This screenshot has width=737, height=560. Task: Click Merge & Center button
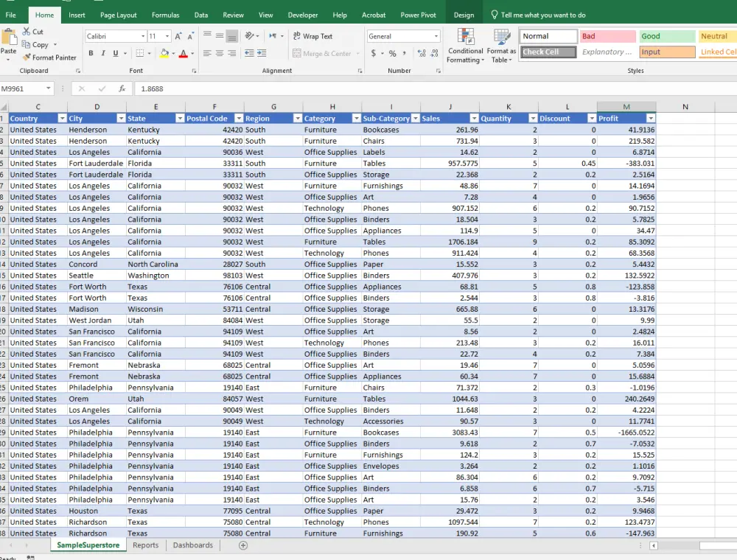coord(323,54)
